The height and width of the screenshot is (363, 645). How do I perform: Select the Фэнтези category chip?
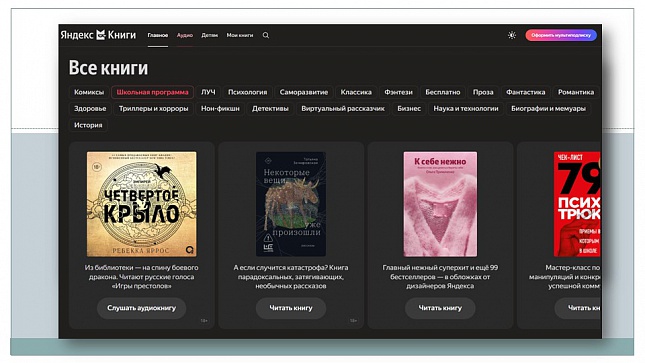(x=399, y=92)
